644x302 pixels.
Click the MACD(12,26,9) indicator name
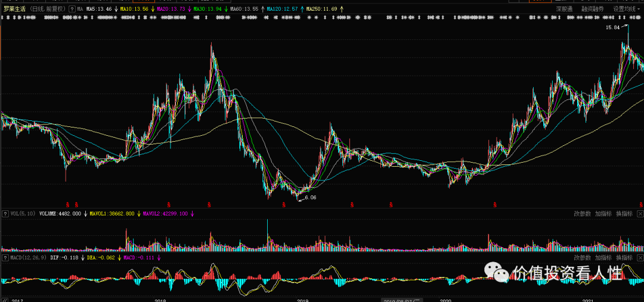pyautogui.click(x=29, y=258)
